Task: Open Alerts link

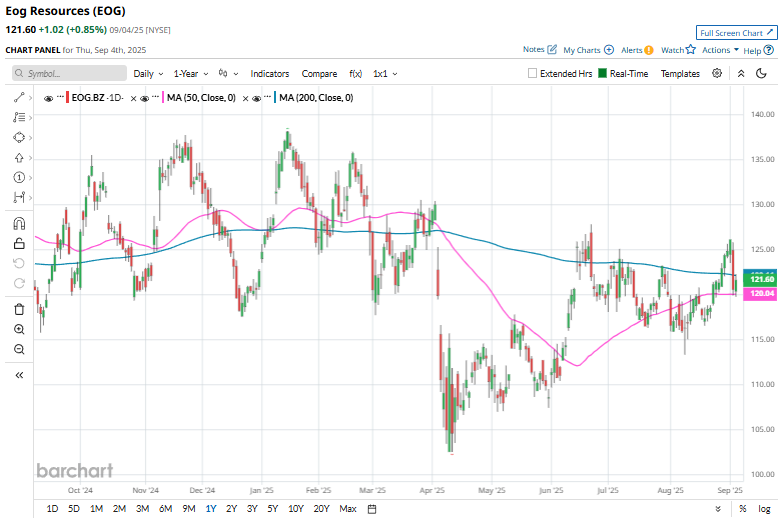Action: coord(637,50)
